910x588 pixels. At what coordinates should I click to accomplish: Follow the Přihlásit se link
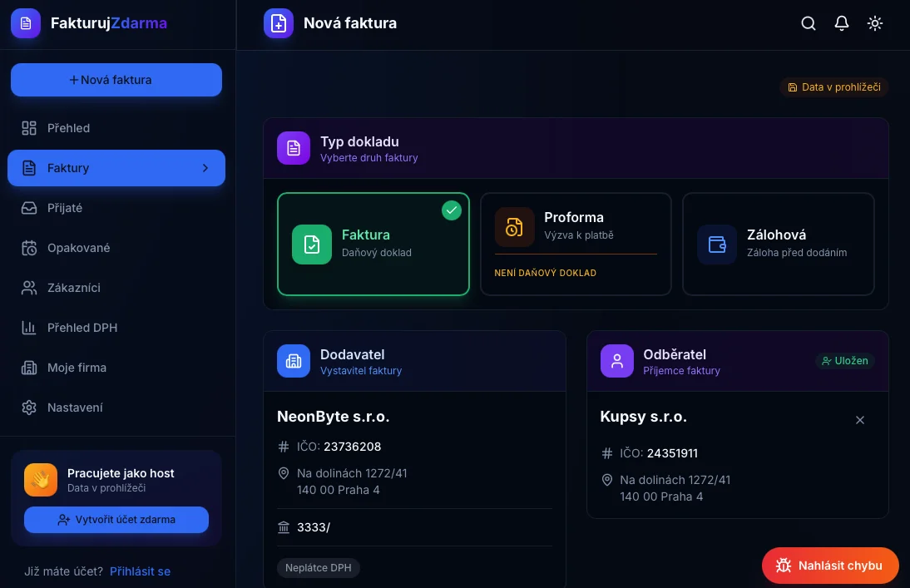[140, 571]
